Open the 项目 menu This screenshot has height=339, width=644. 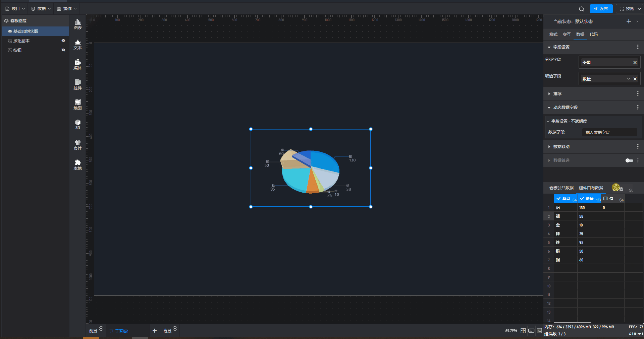[15, 9]
